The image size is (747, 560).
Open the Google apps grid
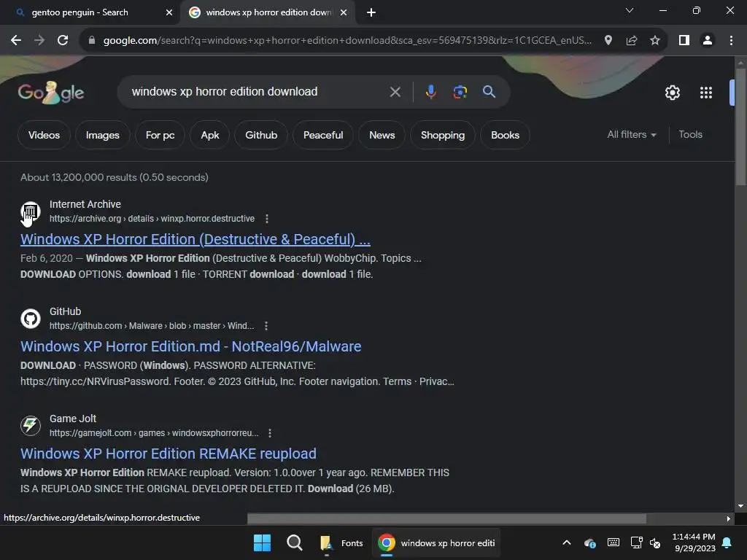coord(706,93)
